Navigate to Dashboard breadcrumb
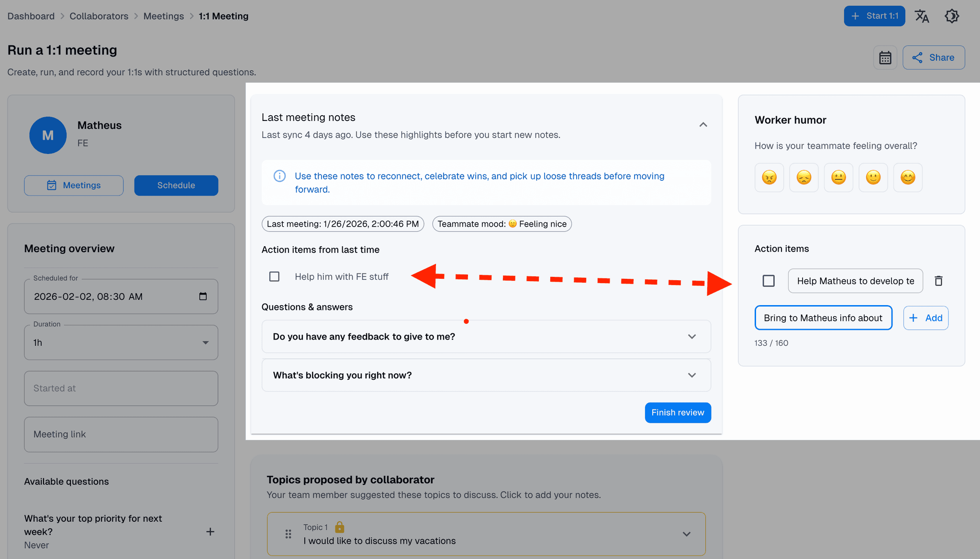The height and width of the screenshot is (559, 980). [31, 16]
